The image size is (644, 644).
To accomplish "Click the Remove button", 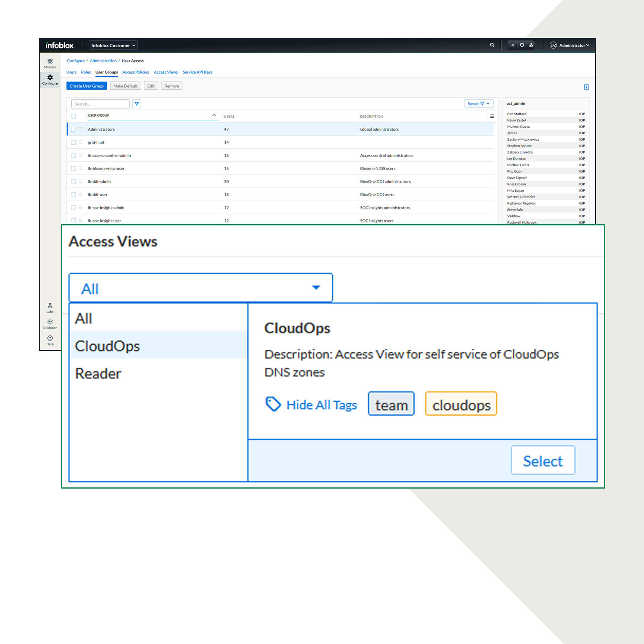I will pos(172,86).
